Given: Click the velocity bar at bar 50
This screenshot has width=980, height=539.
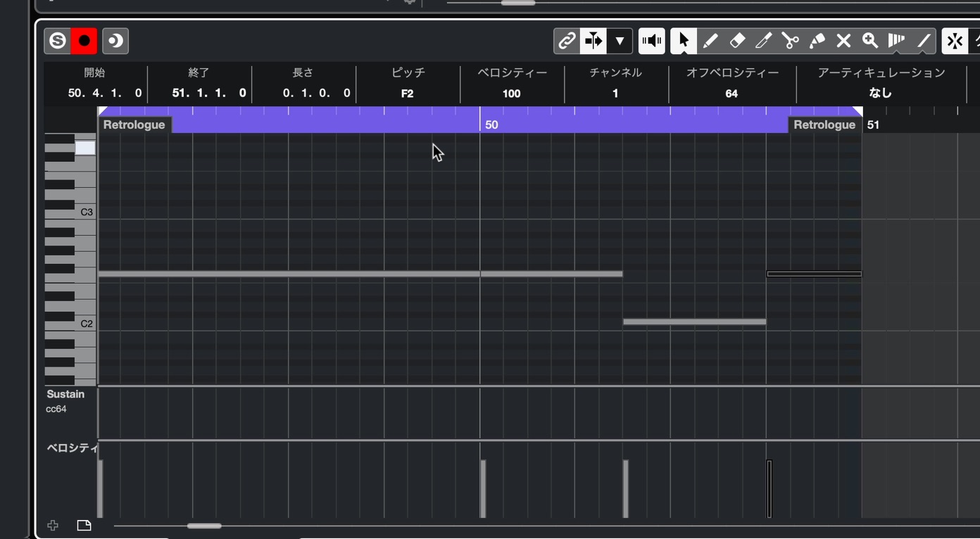Looking at the screenshot, I should (483, 489).
